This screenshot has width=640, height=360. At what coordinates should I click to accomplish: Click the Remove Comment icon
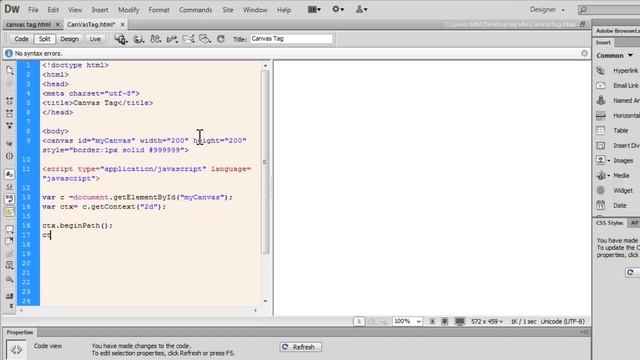tap(9, 241)
